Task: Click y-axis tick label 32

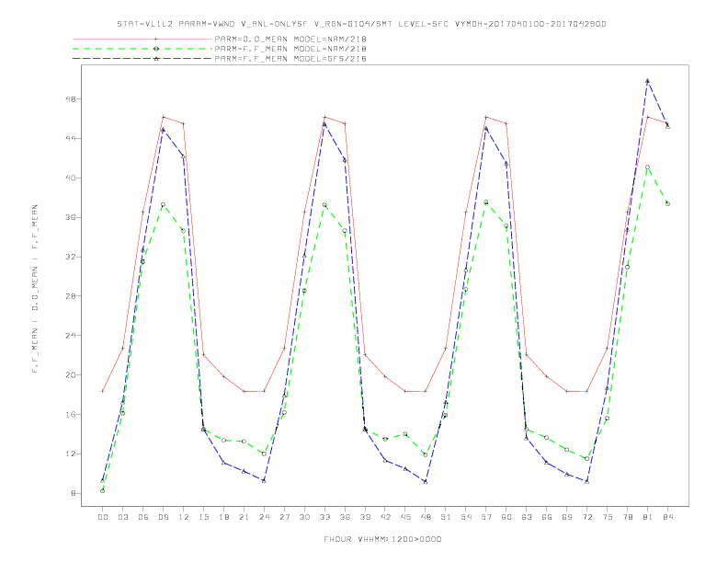Action: click(x=71, y=257)
